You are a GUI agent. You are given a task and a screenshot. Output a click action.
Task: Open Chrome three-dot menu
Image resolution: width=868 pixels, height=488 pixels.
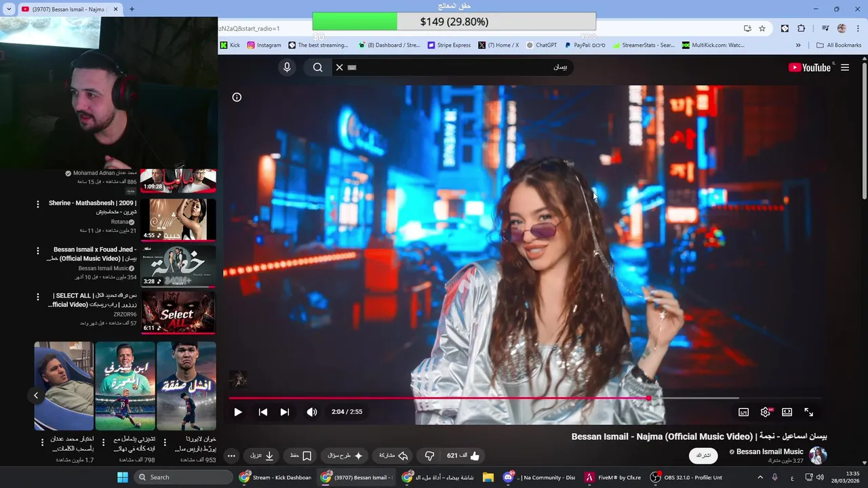tap(857, 28)
